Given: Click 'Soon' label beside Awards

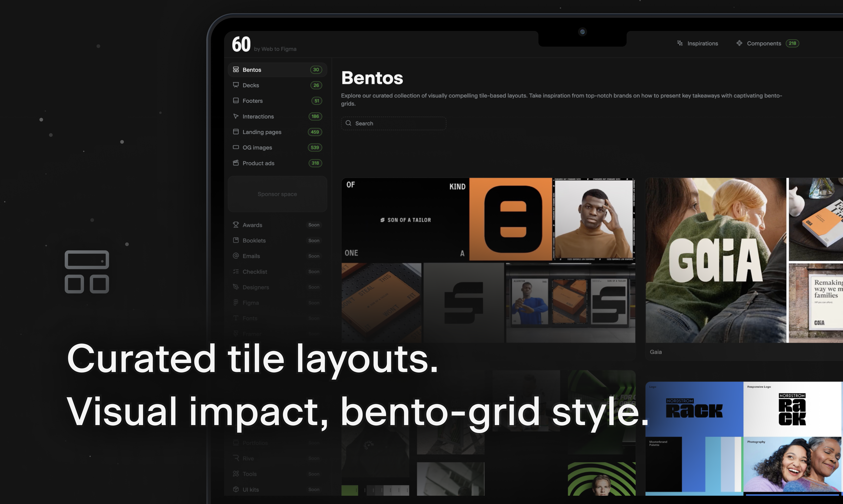Looking at the screenshot, I should click(x=314, y=225).
